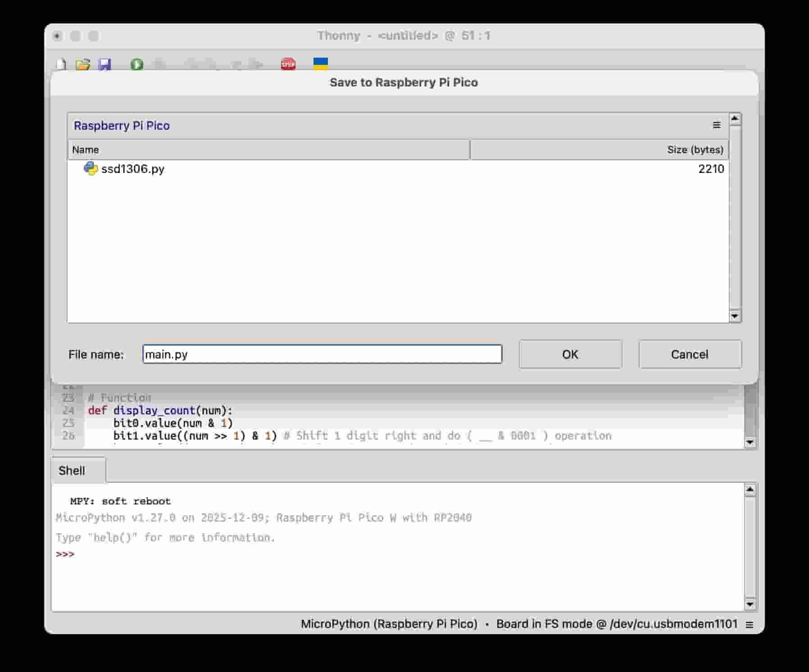Run the current script with green play icon
Screen dimensions: 809x672
click(x=137, y=64)
